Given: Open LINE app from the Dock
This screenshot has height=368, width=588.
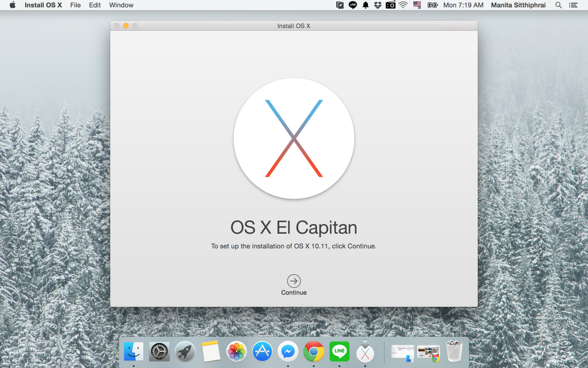Looking at the screenshot, I should tap(339, 352).
